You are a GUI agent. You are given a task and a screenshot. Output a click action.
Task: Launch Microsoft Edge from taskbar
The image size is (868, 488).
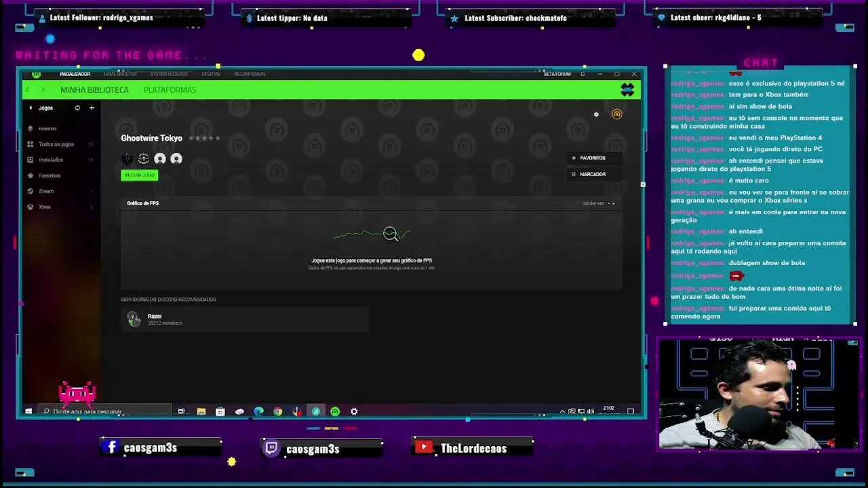pos(258,411)
